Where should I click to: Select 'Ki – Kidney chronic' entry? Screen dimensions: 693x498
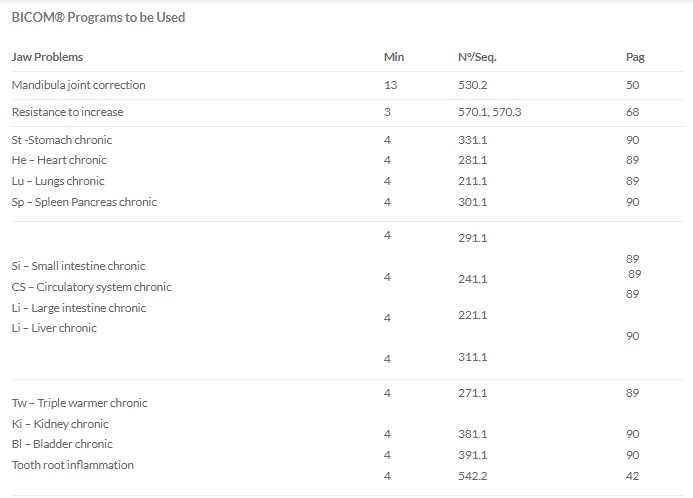[60, 424]
